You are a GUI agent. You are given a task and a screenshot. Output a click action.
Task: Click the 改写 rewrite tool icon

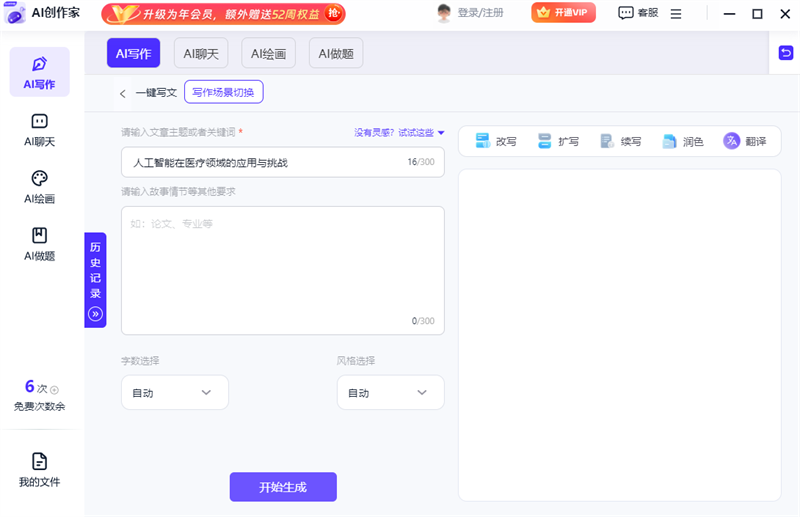pos(483,141)
